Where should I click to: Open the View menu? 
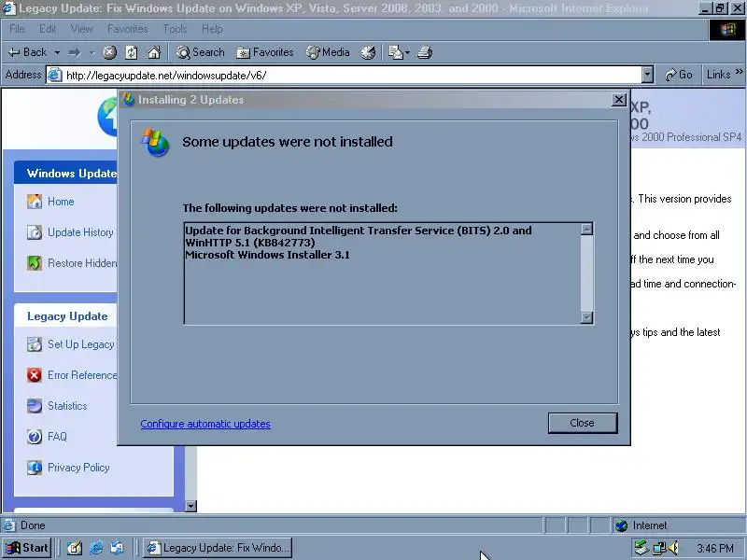81,29
